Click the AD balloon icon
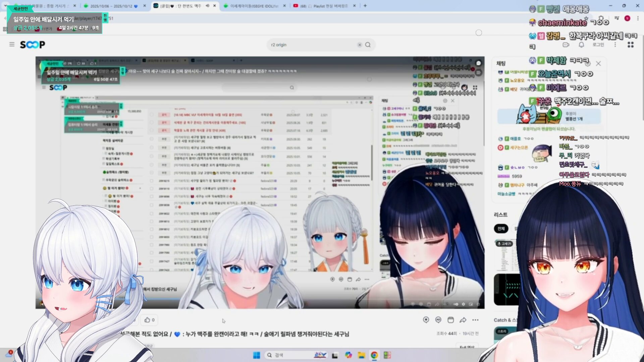The height and width of the screenshot is (362, 644). point(438,320)
